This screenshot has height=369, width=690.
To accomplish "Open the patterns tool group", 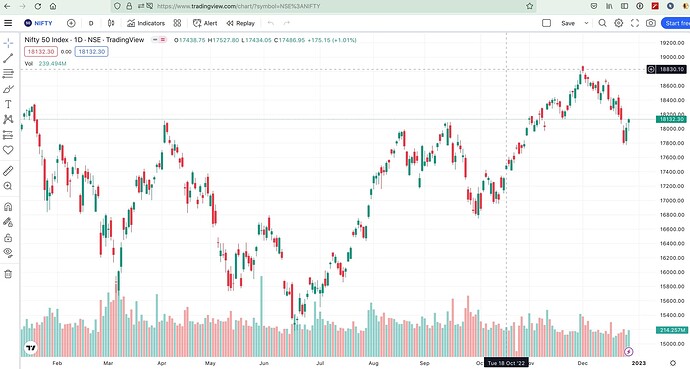I will pyautogui.click(x=8, y=119).
